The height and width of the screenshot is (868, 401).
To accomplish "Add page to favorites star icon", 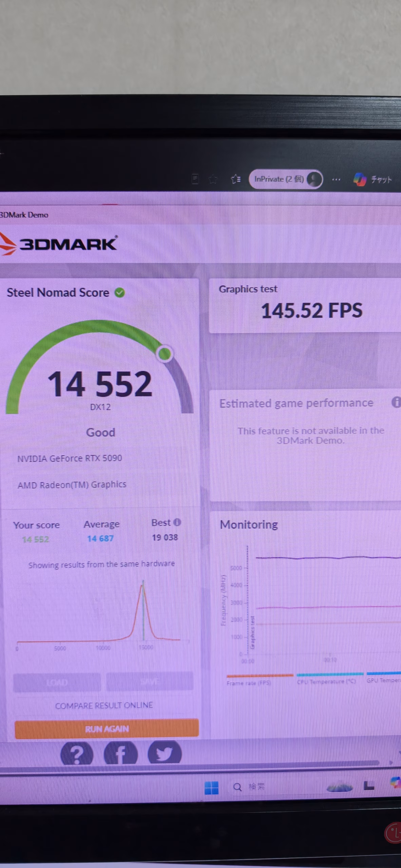I will click(x=213, y=179).
